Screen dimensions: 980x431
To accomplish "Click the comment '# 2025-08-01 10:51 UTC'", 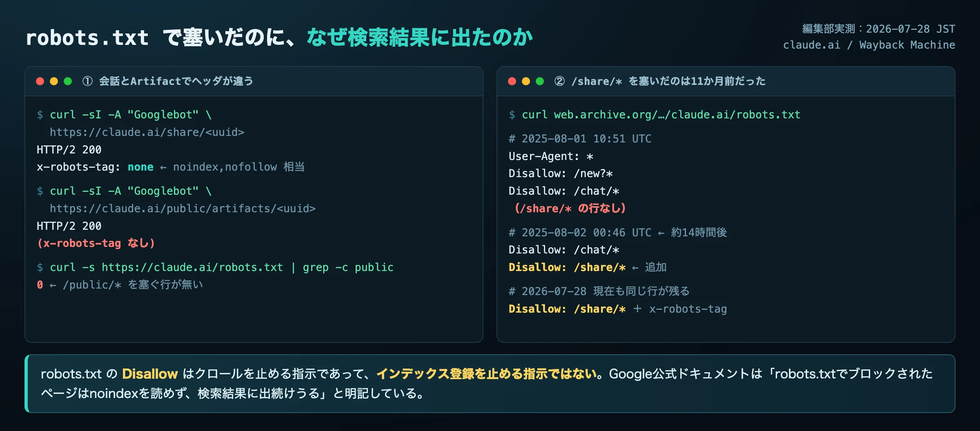I will click(x=580, y=139).
